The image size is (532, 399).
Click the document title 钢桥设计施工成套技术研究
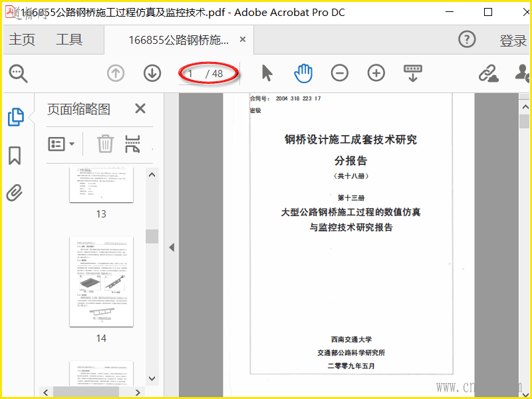[351, 140]
